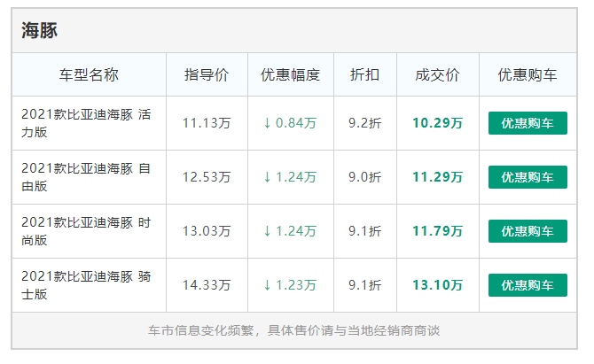594x364 pixels.
Task: Open 2021款比亚迪海豚 时尚版 model name
Action: pos(86,231)
